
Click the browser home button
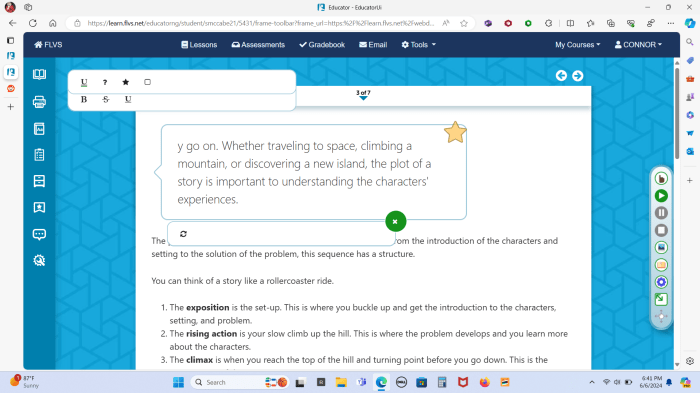pyautogui.click(x=53, y=23)
